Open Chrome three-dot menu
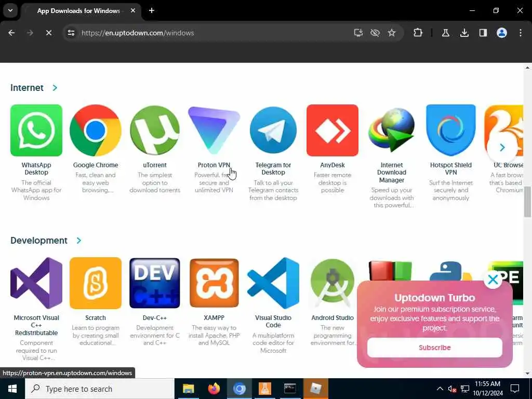 coord(521,33)
